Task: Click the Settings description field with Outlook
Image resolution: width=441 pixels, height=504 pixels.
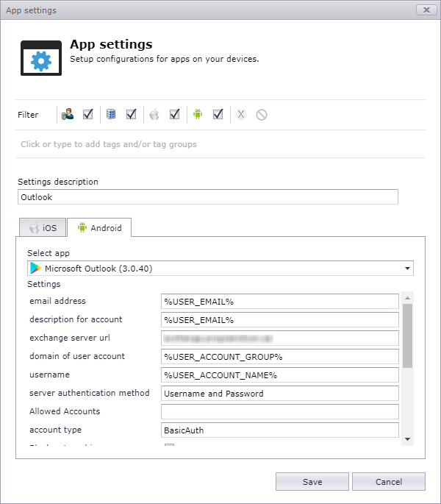Action: (x=208, y=196)
